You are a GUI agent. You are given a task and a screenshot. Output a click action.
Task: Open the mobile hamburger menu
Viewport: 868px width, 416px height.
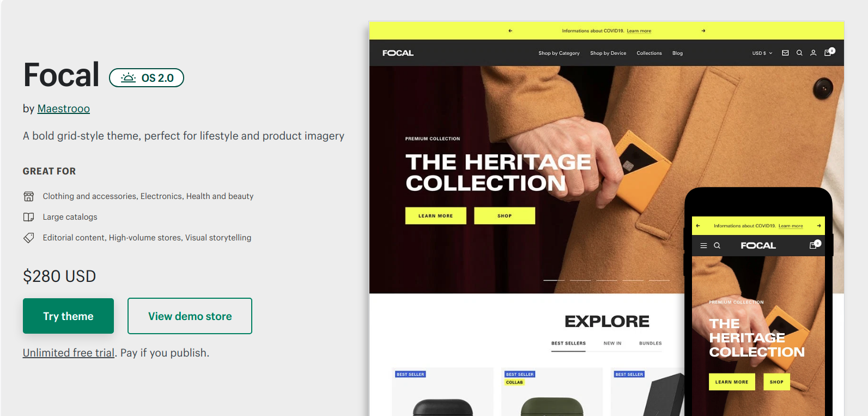(703, 246)
